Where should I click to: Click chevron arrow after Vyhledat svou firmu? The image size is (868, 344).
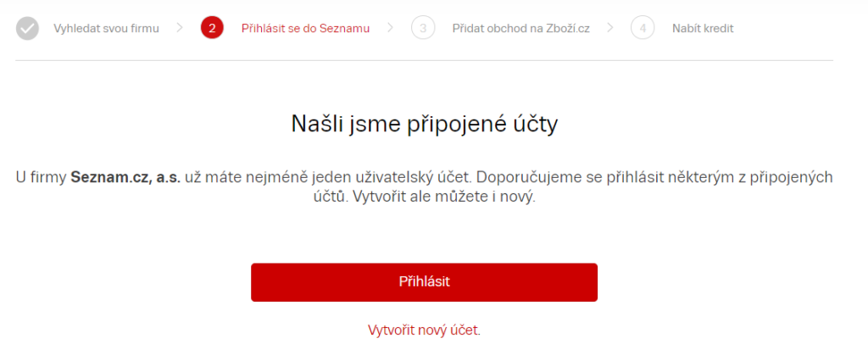click(x=180, y=28)
